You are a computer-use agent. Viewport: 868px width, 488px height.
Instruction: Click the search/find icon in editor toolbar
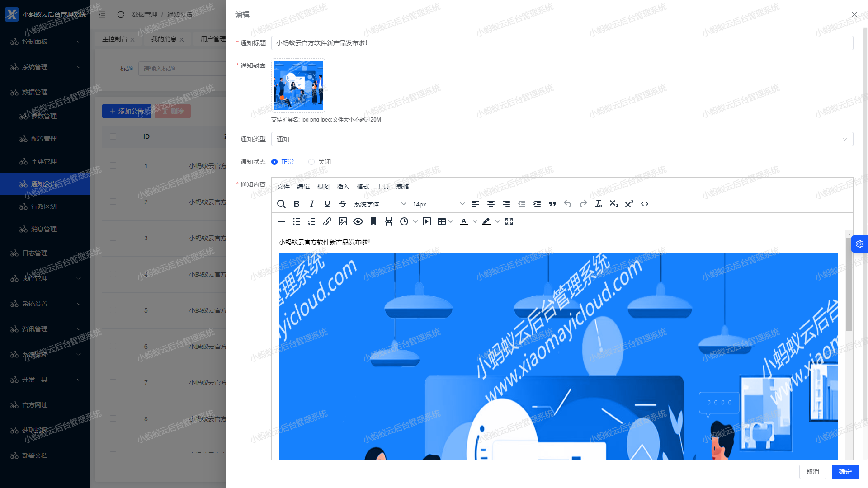pyautogui.click(x=281, y=204)
